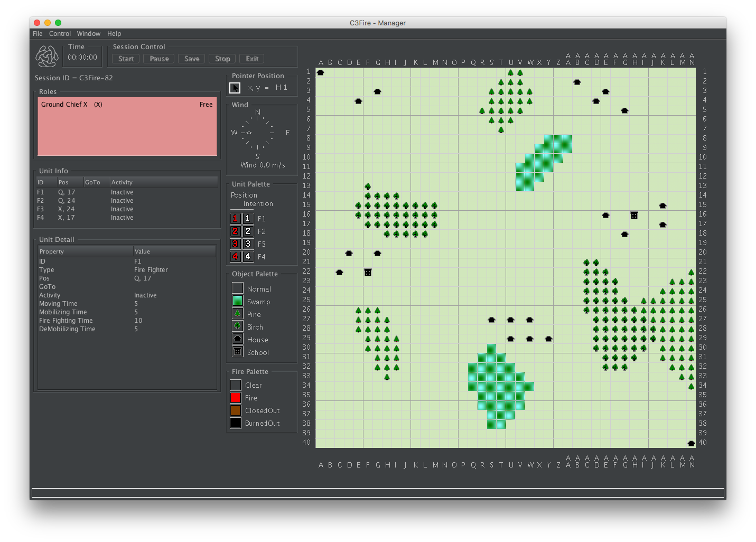Pick the red F4 position unit icon
This screenshot has height=542, width=756.
[236, 257]
